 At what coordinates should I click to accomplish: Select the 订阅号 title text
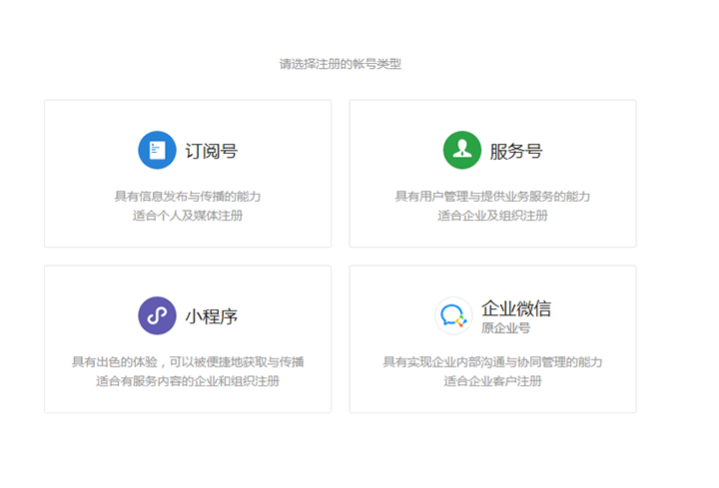(x=211, y=151)
